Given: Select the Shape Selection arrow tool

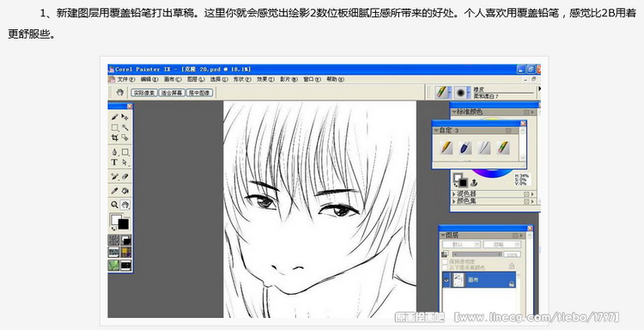Looking at the screenshot, I should [x=125, y=162].
